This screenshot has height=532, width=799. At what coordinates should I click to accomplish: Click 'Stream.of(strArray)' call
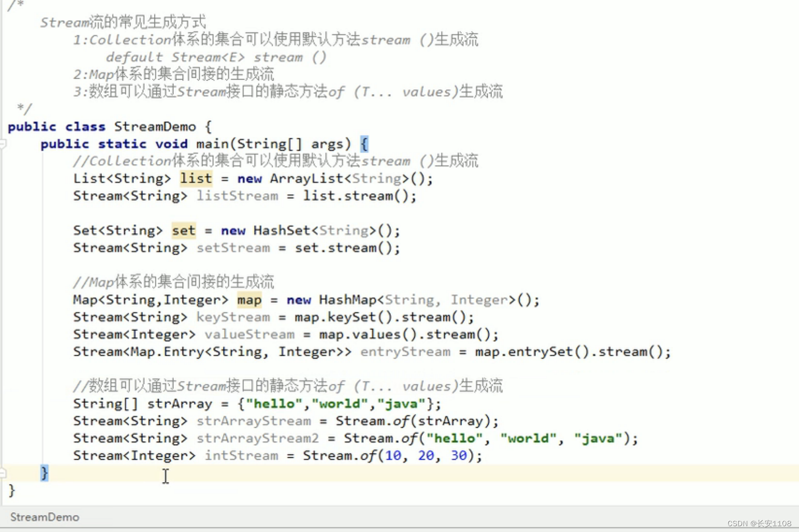413,421
